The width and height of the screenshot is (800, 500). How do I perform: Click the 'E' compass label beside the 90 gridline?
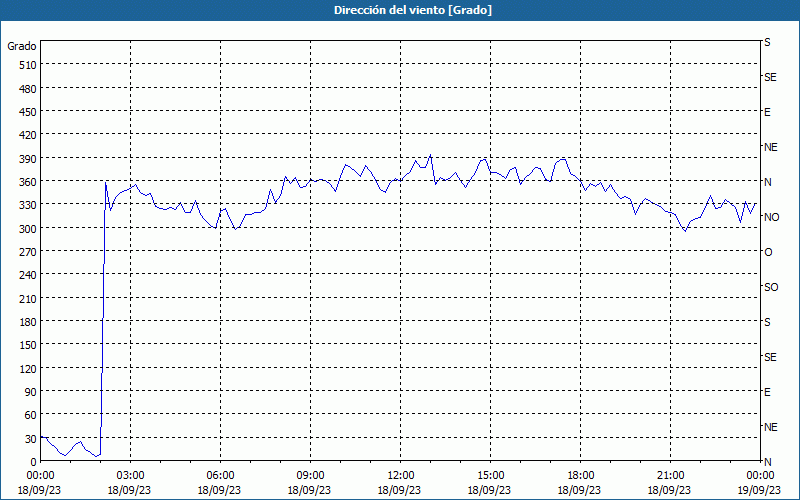(x=767, y=392)
